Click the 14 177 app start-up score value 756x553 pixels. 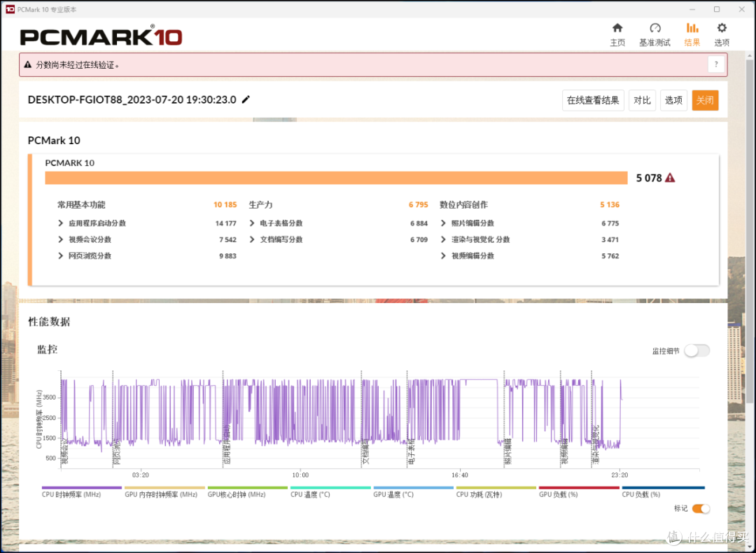pyautogui.click(x=225, y=223)
